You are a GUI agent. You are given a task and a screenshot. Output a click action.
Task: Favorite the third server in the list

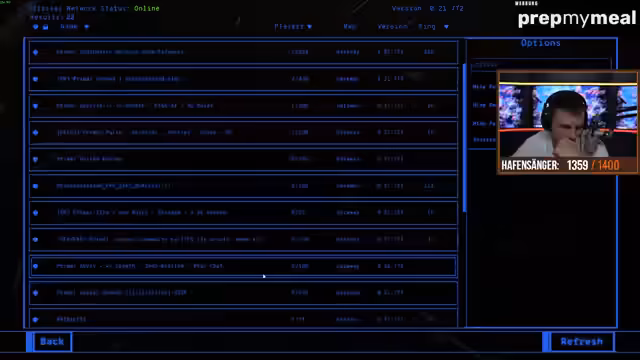pyautogui.click(x=36, y=106)
